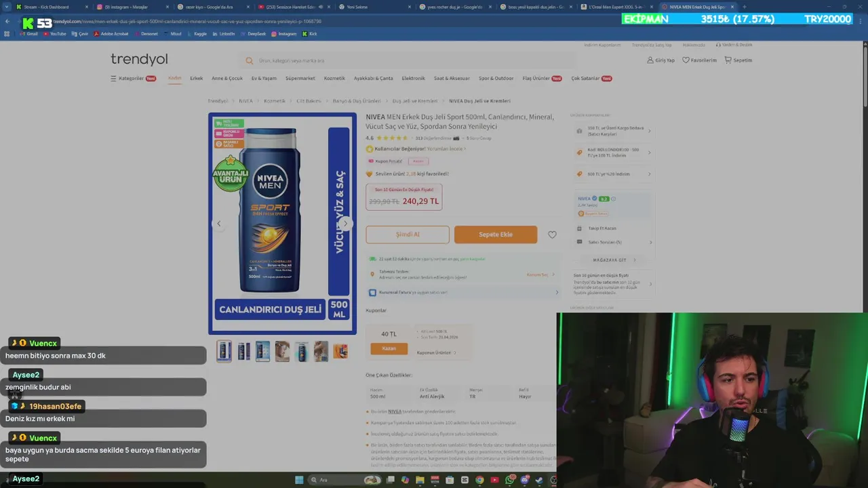
Task: Expand the ROLLONDOR100 coupon code campaign
Action: (613, 152)
